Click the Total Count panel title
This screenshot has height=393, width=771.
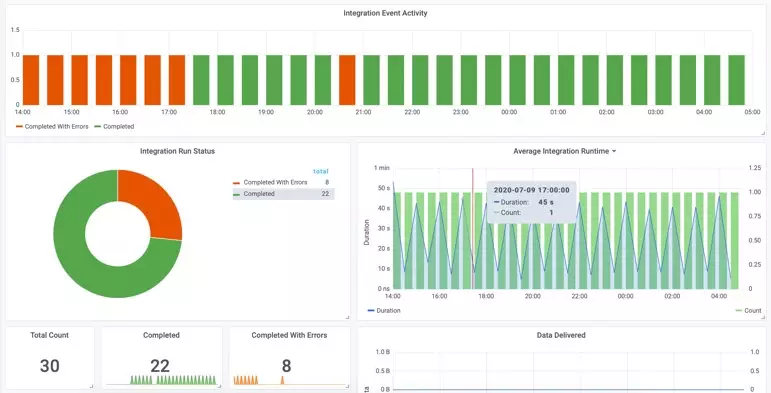pyautogui.click(x=50, y=335)
